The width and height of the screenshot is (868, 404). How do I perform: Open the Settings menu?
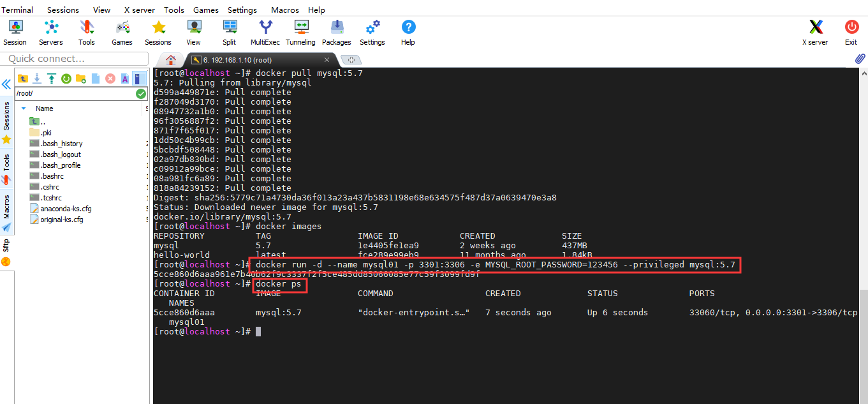242,10
